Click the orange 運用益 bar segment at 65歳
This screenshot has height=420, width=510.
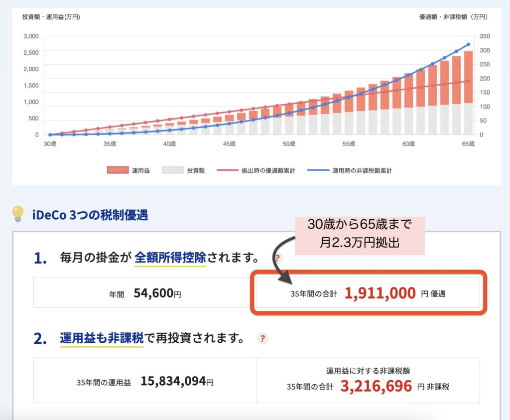click(468, 77)
